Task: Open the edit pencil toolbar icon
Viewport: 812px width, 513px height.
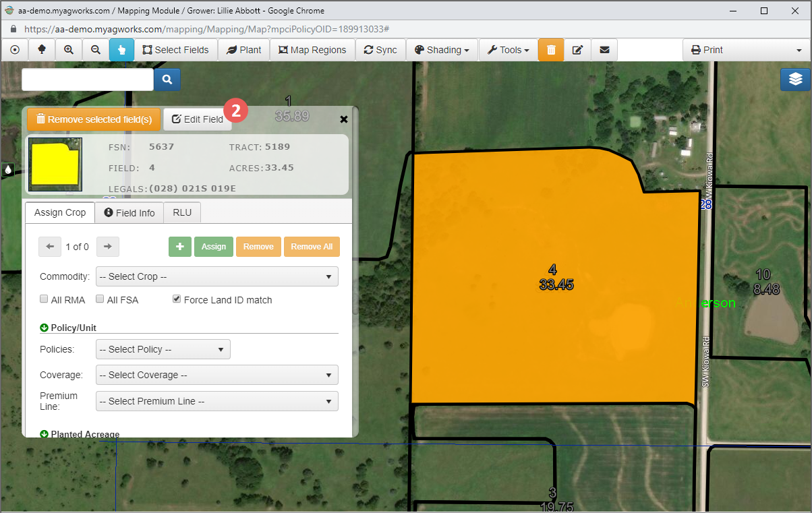Action: [x=577, y=50]
